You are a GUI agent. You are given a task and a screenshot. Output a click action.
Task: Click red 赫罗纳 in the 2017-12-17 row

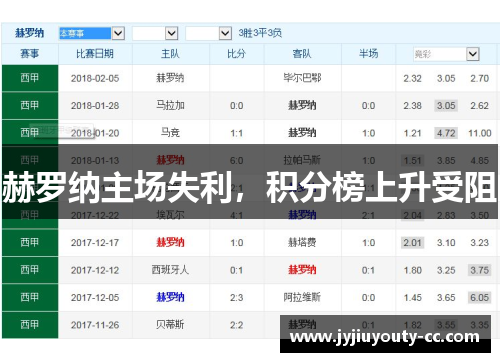click(170, 243)
